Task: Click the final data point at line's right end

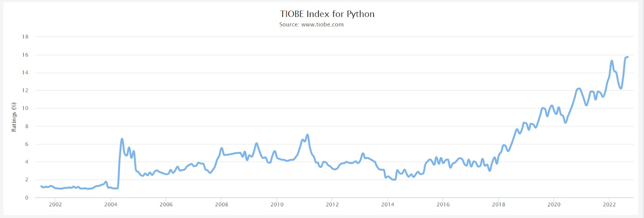Action: [627, 57]
